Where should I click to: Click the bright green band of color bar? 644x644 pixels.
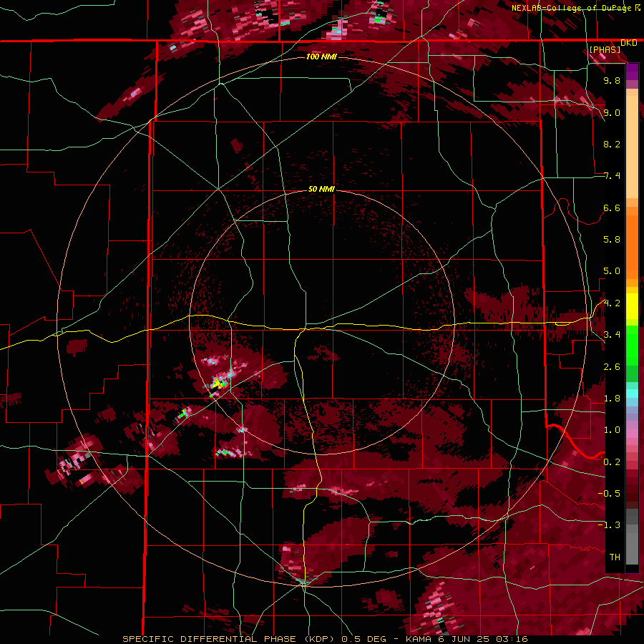pyautogui.click(x=632, y=346)
